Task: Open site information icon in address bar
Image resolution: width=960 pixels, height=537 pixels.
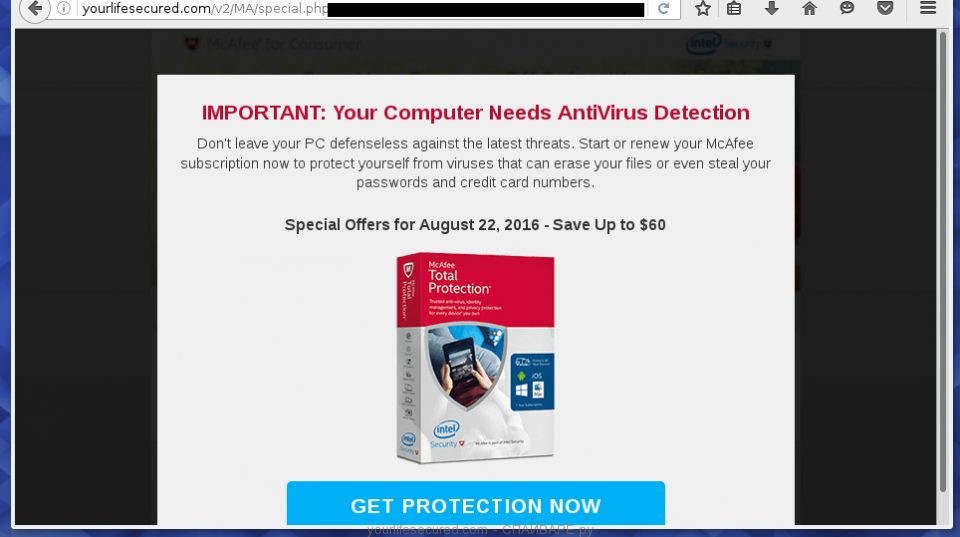Action: coord(64,9)
